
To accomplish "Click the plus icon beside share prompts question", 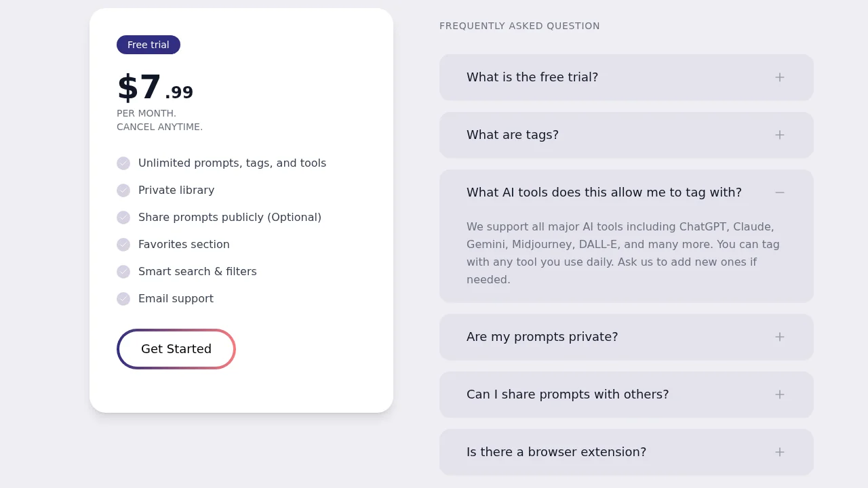I will tap(780, 394).
